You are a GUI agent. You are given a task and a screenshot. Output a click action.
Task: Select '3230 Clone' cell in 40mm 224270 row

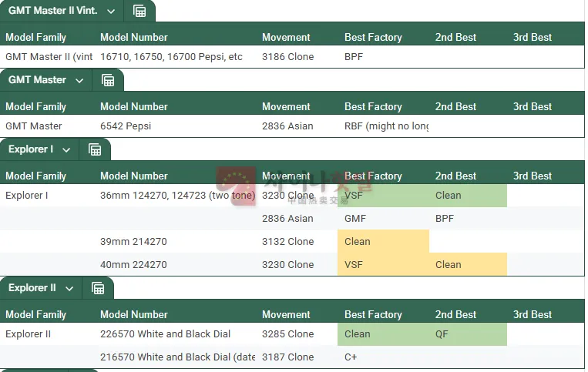pyautogui.click(x=288, y=265)
